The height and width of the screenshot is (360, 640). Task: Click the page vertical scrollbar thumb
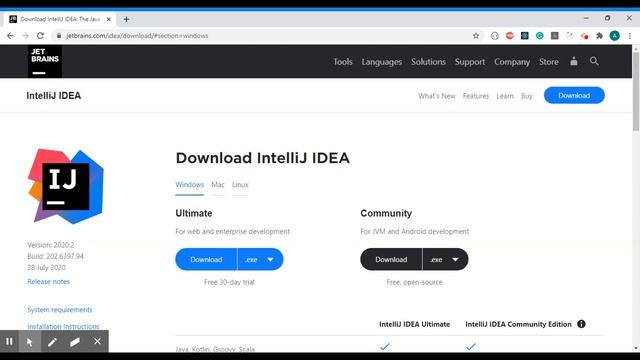636,91
